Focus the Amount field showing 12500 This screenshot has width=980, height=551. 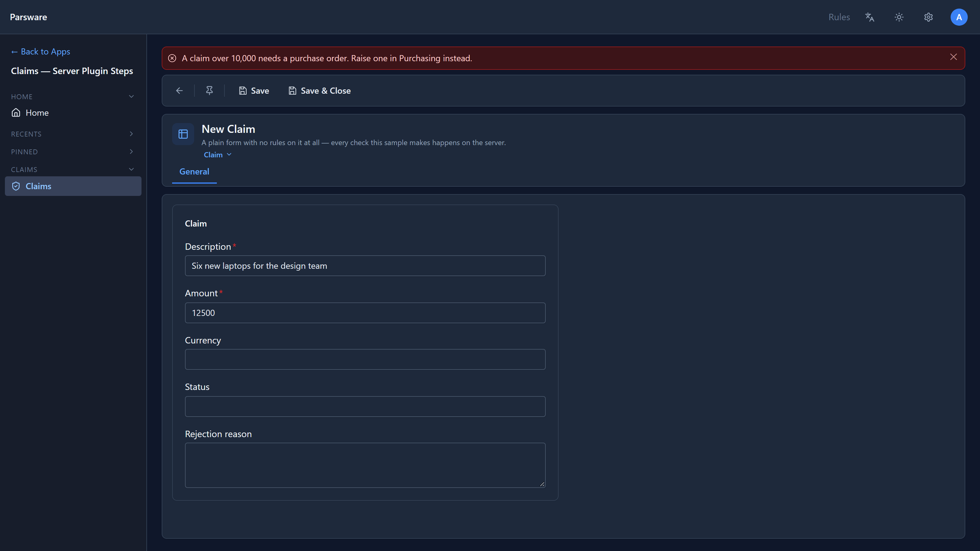click(365, 313)
